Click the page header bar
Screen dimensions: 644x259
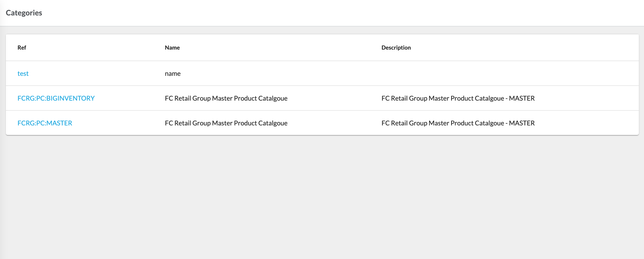click(322, 12)
